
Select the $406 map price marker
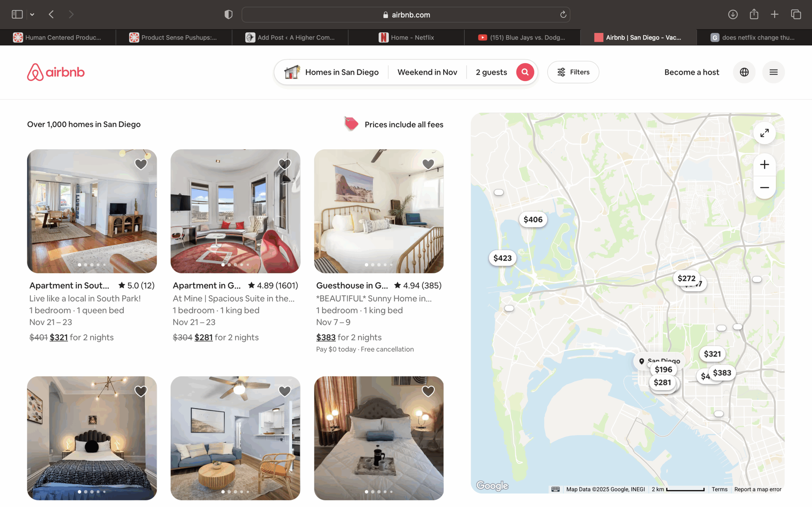coord(533,220)
